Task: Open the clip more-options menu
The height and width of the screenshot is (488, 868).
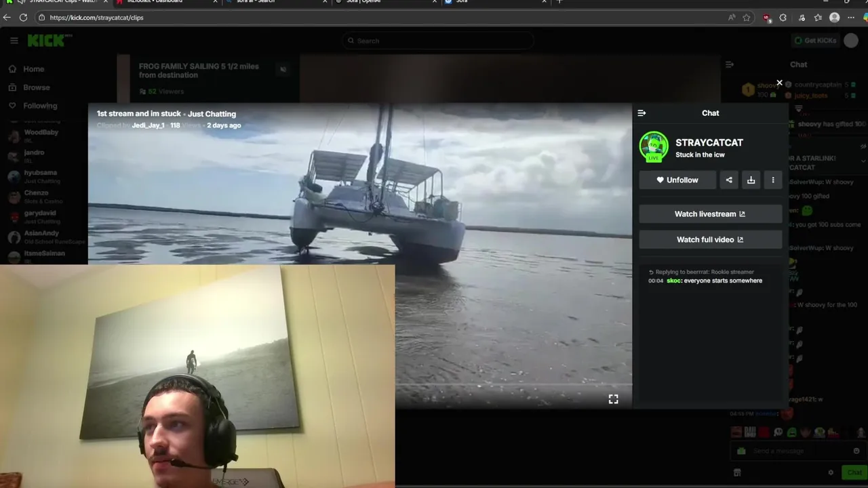Action: point(773,180)
